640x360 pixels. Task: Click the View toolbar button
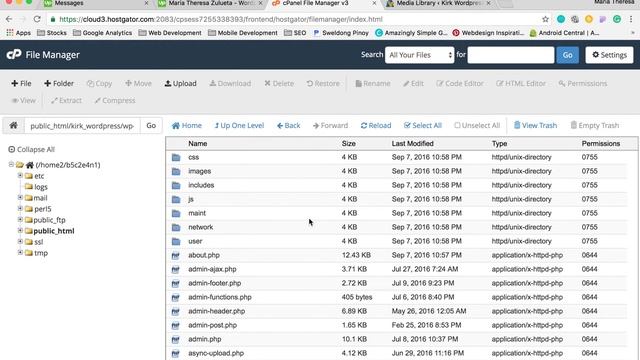coord(24,100)
